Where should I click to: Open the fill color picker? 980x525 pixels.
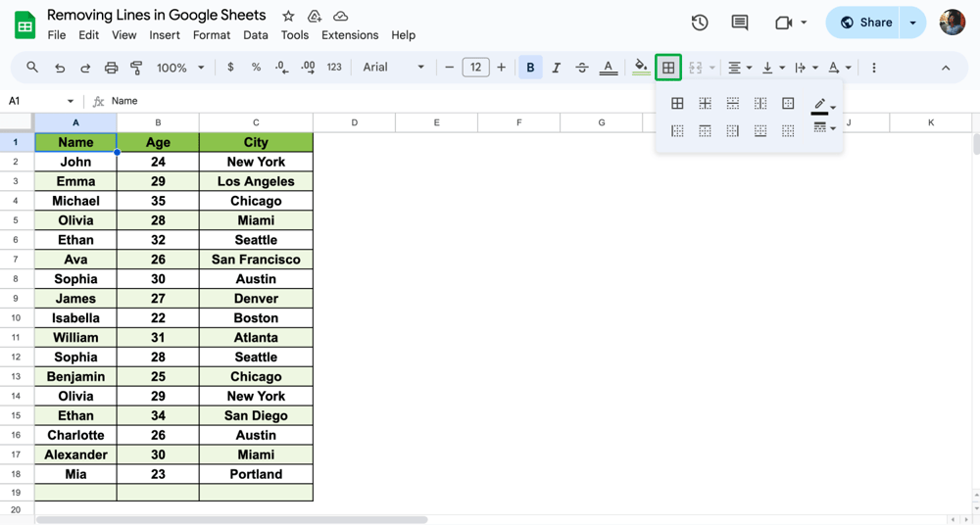coord(641,68)
